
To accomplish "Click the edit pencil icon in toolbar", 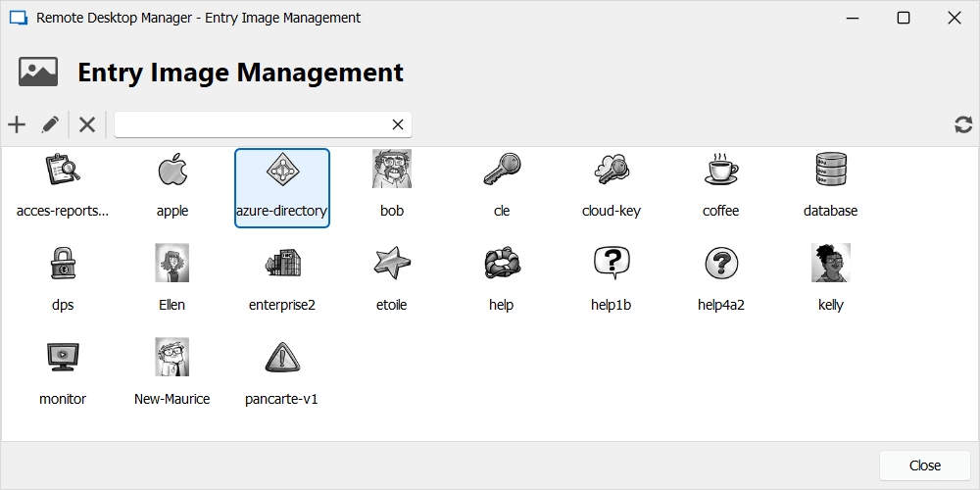I will click(x=50, y=124).
